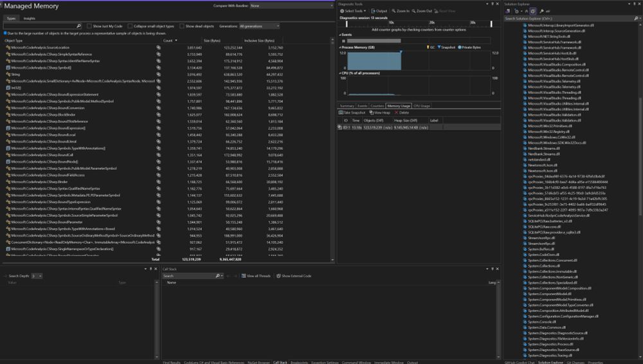Pin the Call Stack panel
The height and width of the screenshot is (364, 643).
[493, 269]
